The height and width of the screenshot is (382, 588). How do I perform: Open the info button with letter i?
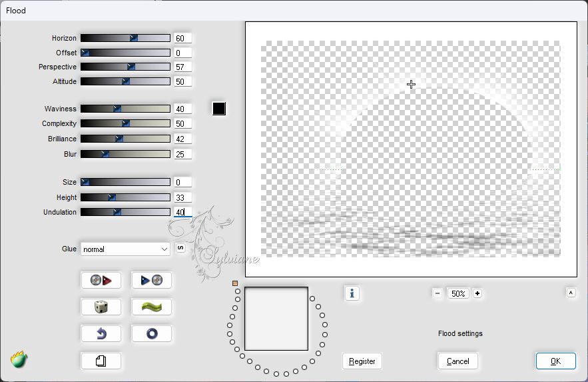[x=352, y=293]
